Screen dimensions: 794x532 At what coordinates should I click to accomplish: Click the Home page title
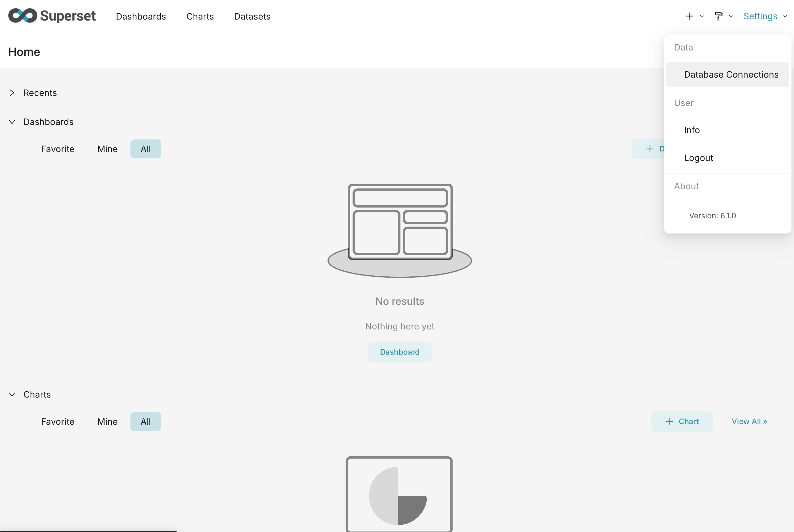(x=24, y=52)
